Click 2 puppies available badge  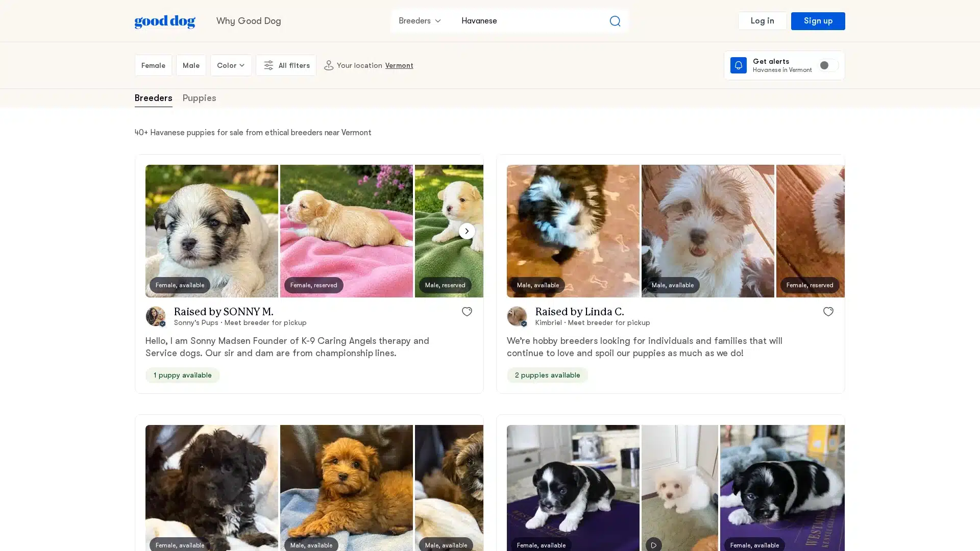click(547, 375)
